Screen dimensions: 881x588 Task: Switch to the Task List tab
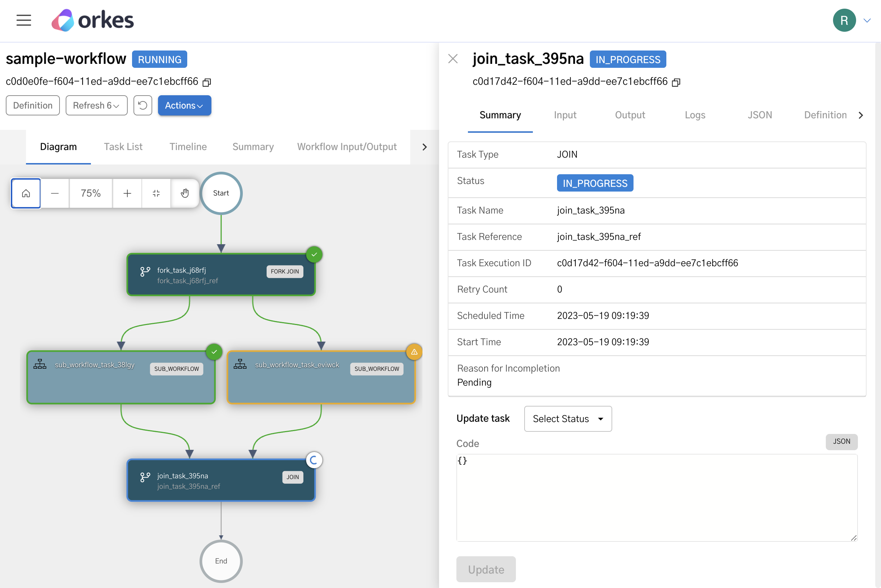(x=123, y=146)
